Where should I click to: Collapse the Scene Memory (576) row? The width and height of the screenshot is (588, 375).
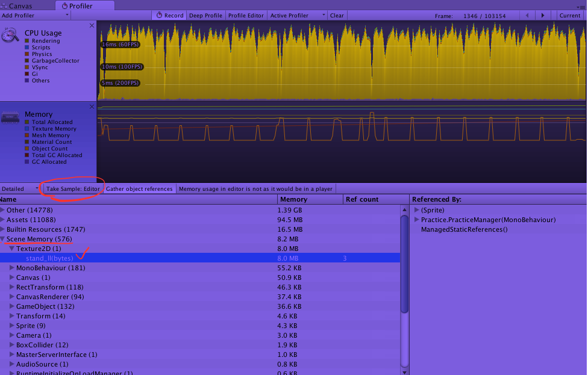(x=2, y=239)
